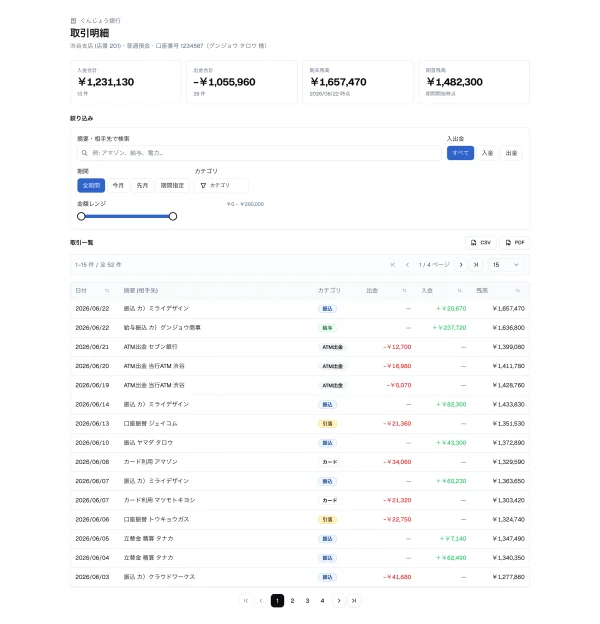Select page 2 in bottom pagination
Image resolution: width=600 pixels, height=624 pixels.
(x=292, y=601)
